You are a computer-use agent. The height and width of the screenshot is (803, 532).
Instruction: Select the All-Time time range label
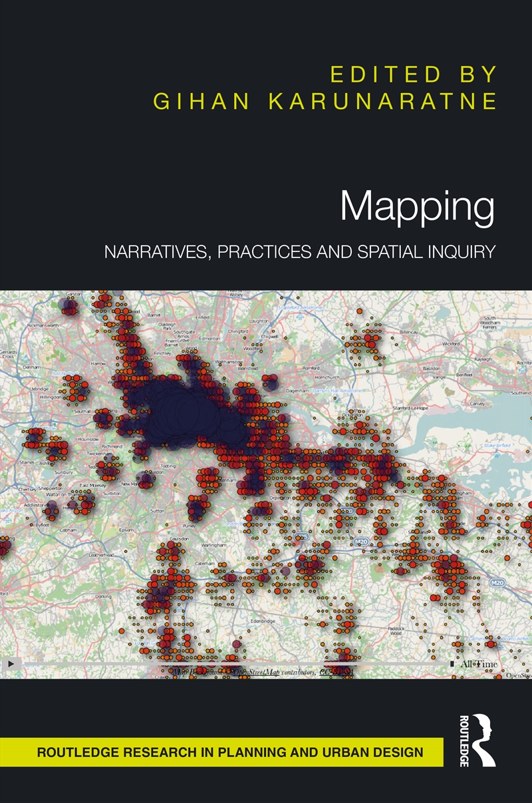point(479,663)
